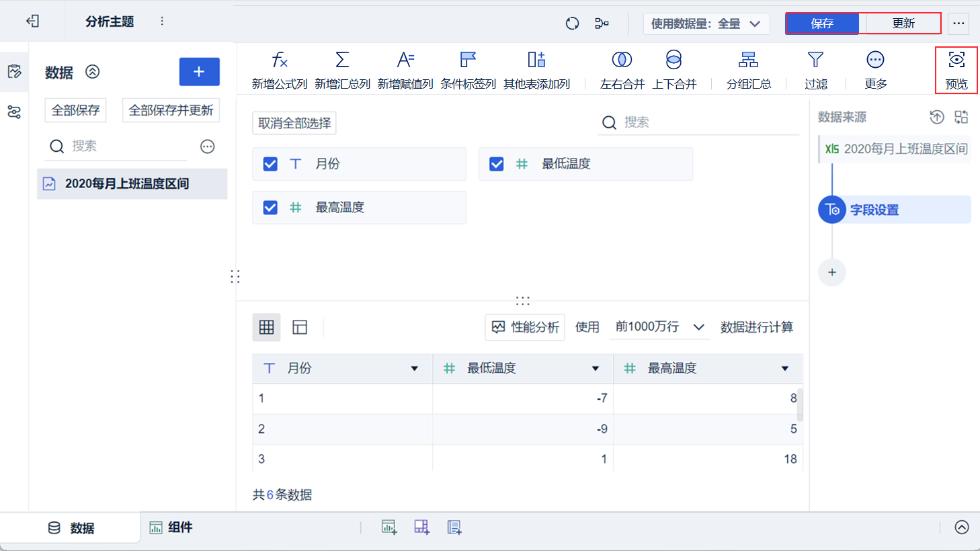
Task: Click the switch layout icon beside 数据来源
Action: 961,117
